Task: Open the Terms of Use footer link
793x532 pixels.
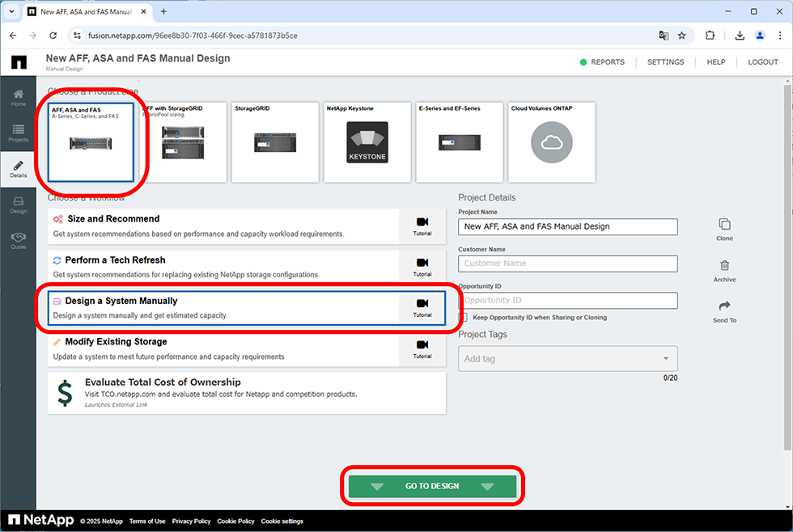Action: click(x=147, y=521)
